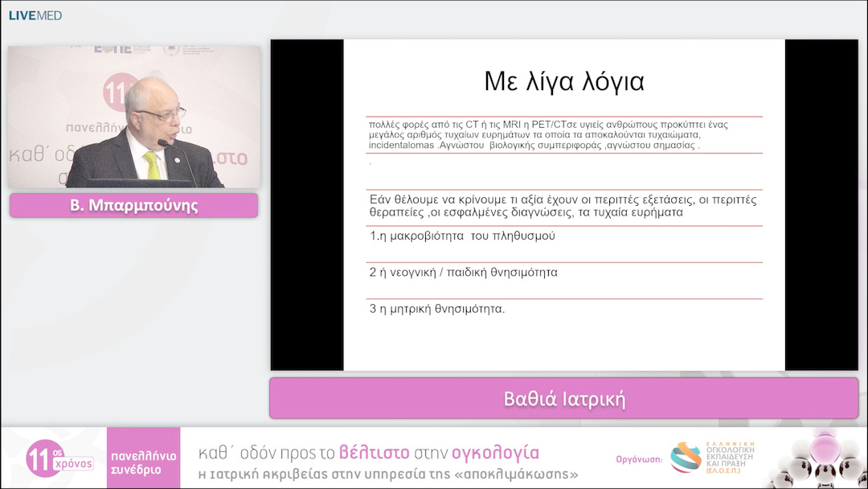
Task: Select the speaker name label Β. Μπαρμπούνης
Action: 134,205
